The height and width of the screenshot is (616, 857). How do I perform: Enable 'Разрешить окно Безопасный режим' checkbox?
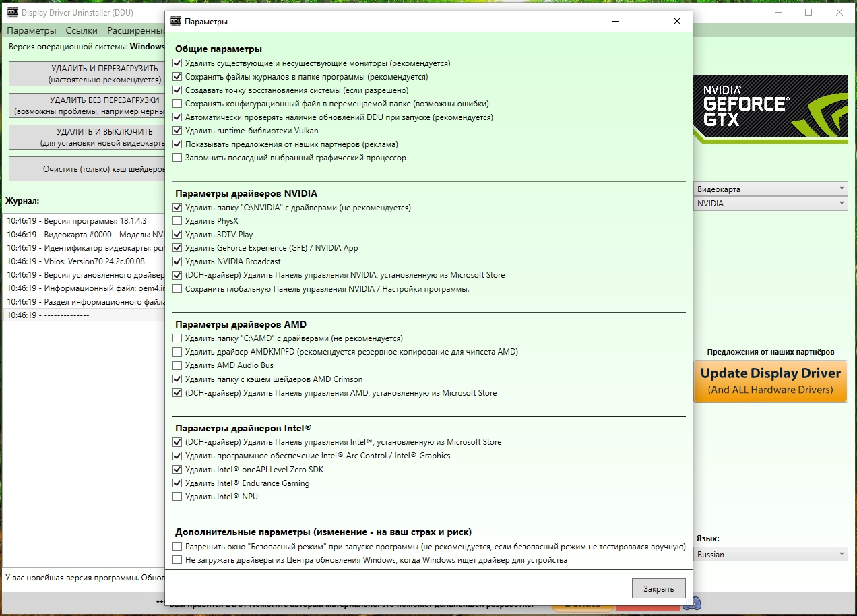(x=177, y=547)
